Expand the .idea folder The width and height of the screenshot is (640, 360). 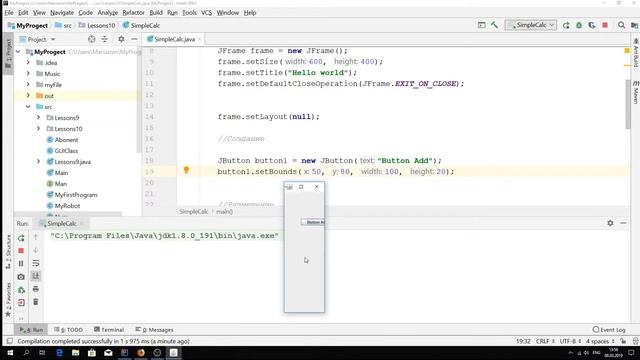point(28,62)
